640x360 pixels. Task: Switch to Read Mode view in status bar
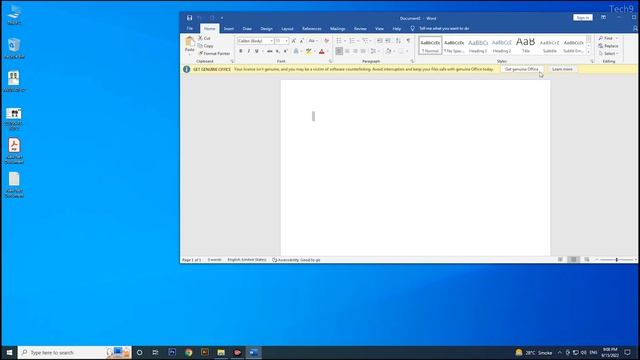560,260
